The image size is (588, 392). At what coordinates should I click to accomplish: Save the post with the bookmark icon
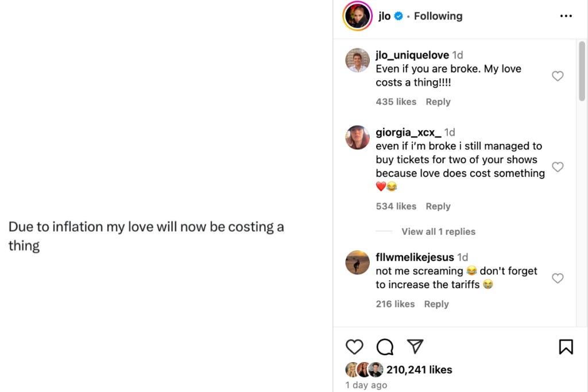point(566,347)
